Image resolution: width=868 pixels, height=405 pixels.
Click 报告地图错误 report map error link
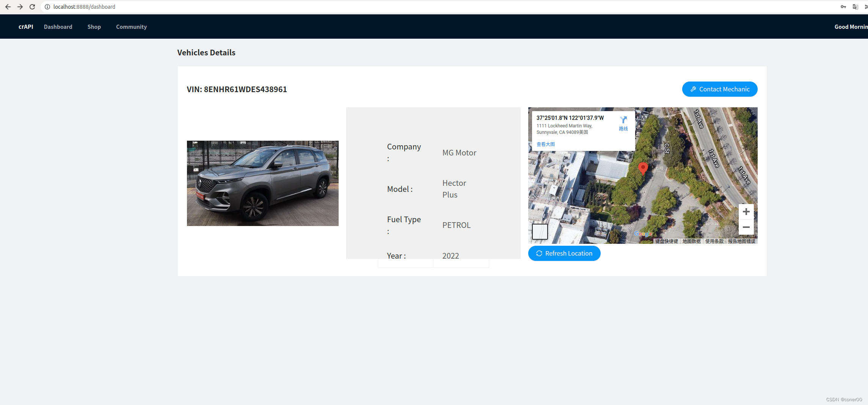tap(742, 241)
